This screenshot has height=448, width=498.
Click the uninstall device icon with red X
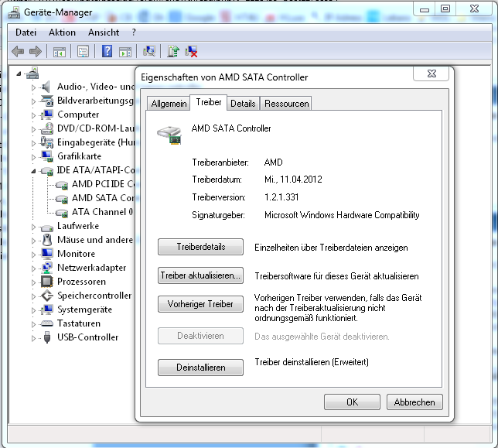pyautogui.click(x=191, y=52)
